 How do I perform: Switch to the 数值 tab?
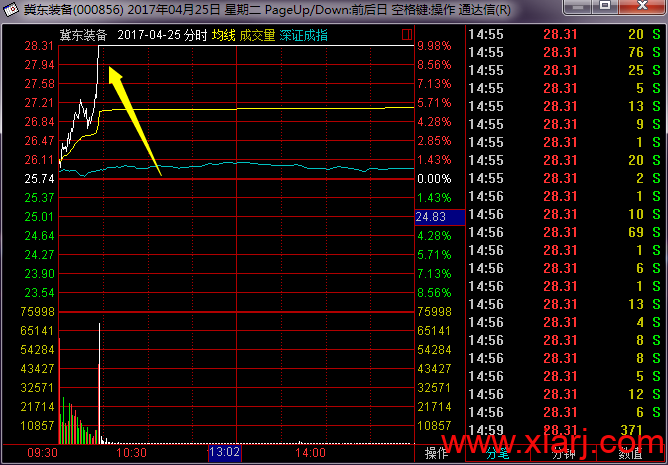[x=630, y=453]
